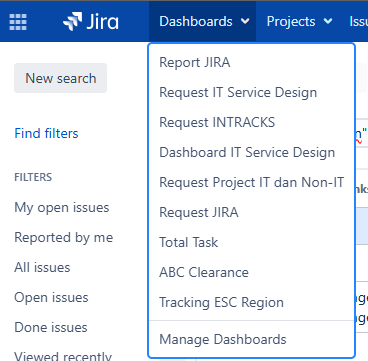Open the app switcher grid icon
Viewport: 368px width, 361px height.
click(18, 22)
